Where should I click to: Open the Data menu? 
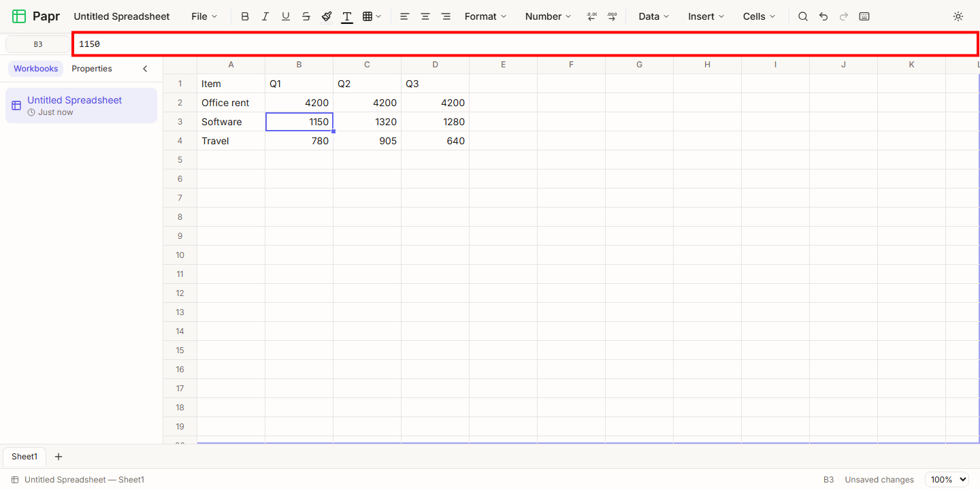point(654,16)
